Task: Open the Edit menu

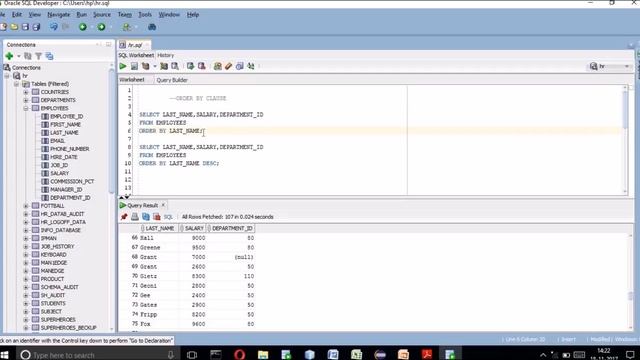Action: tap(17, 15)
